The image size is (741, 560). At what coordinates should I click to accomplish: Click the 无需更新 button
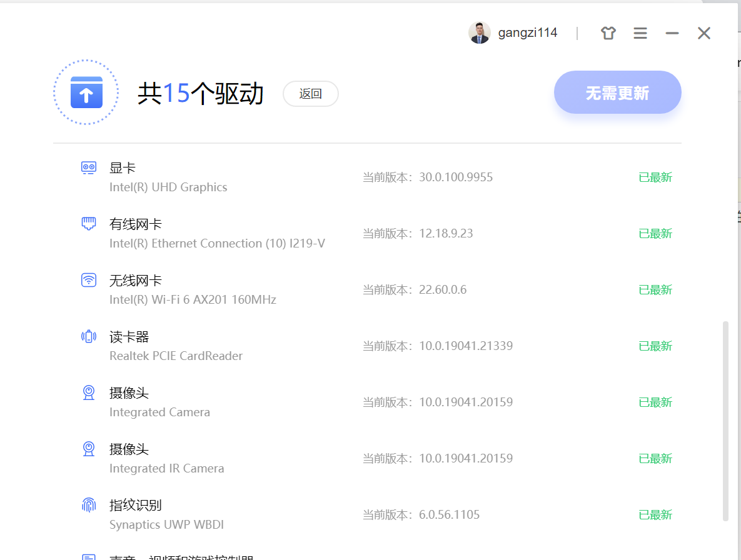point(618,92)
